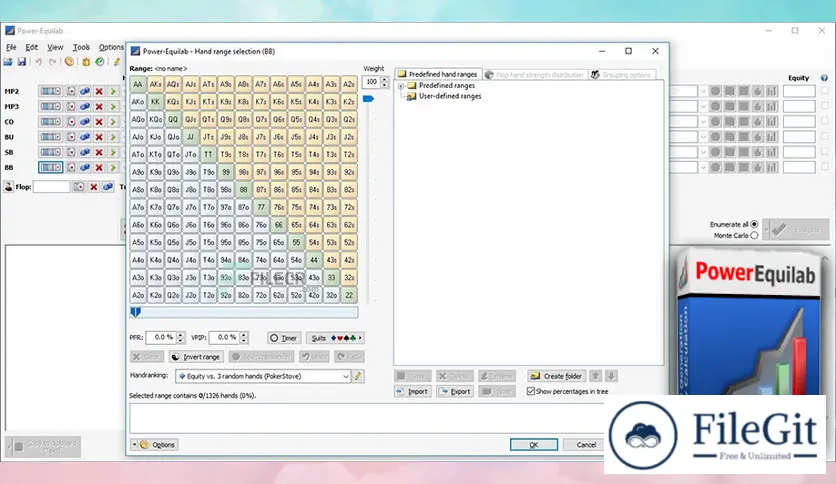This screenshot has height=484, width=836.
Task: Toggle Show percentages in tree checkbox
Action: point(530,391)
